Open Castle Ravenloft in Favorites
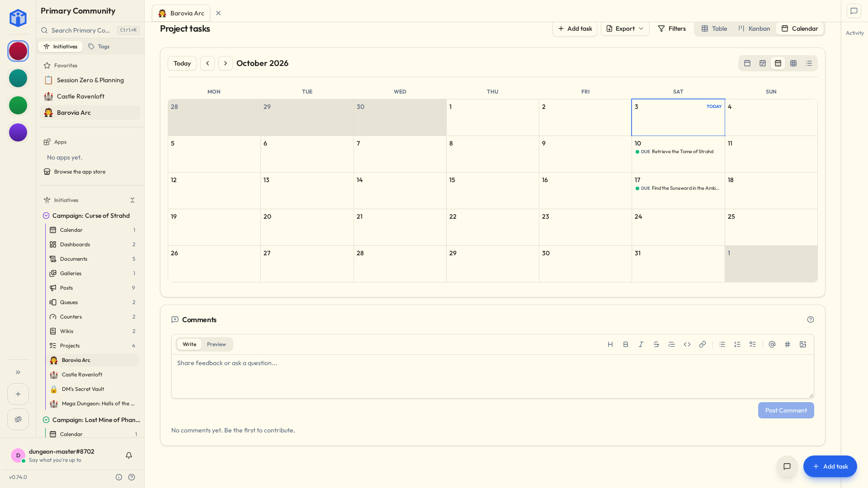The image size is (868, 488). [90, 96]
